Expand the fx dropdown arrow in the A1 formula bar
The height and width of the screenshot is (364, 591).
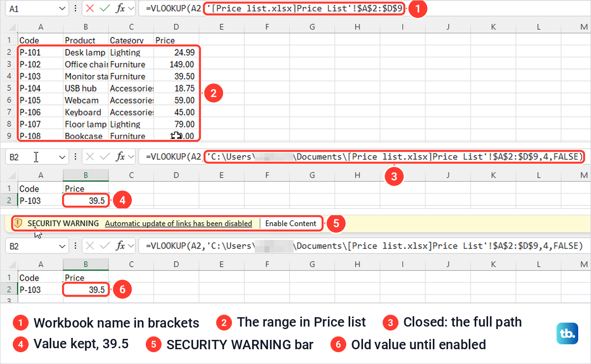[131, 8]
